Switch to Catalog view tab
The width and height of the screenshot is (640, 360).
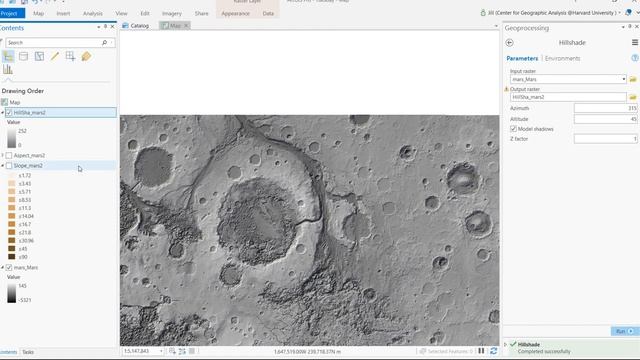136,26
